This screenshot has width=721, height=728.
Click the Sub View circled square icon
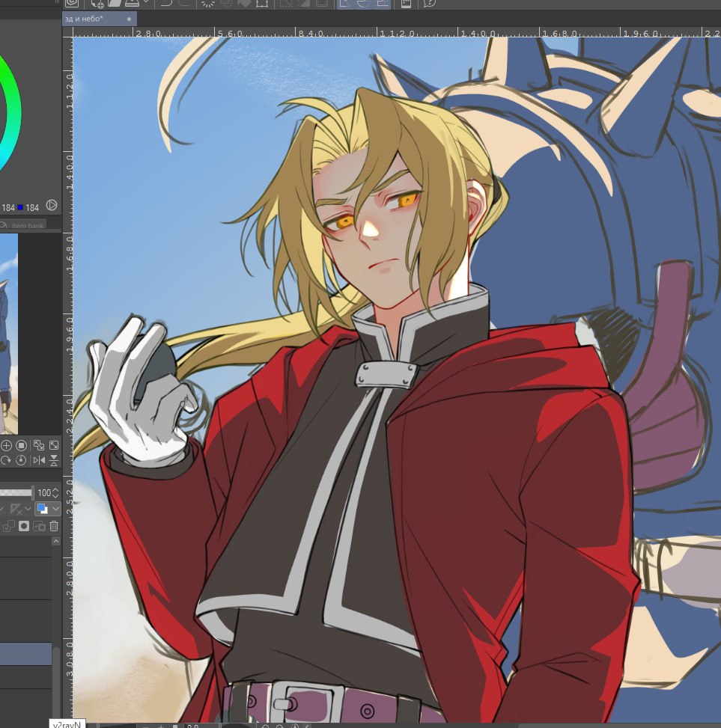(22, 446)
